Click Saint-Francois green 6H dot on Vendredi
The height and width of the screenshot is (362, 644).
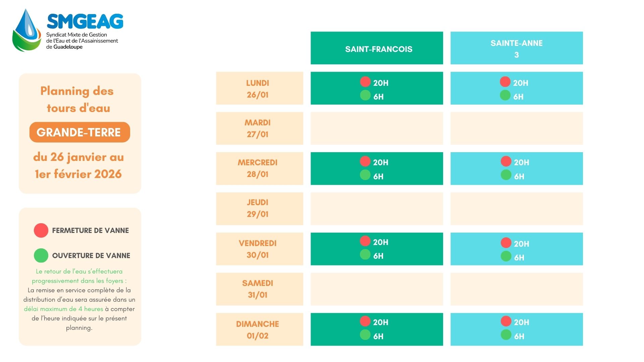tap(365, 255)
